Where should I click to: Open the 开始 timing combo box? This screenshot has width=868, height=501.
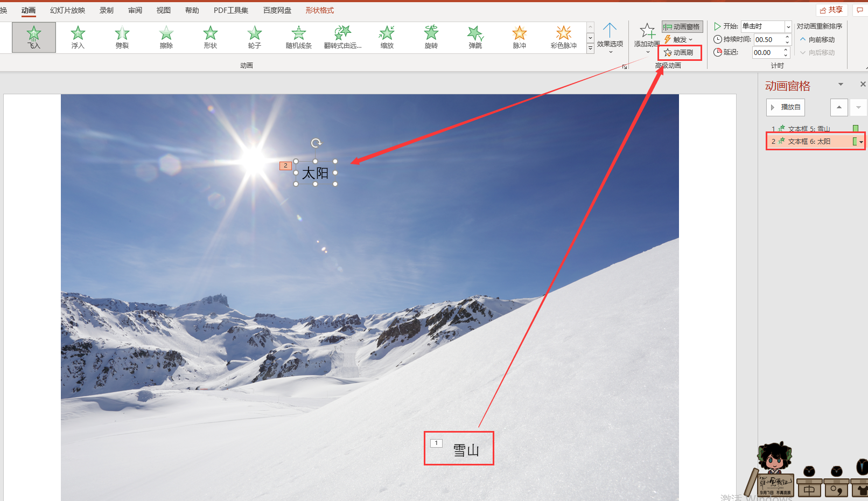(x=766, y=26)
